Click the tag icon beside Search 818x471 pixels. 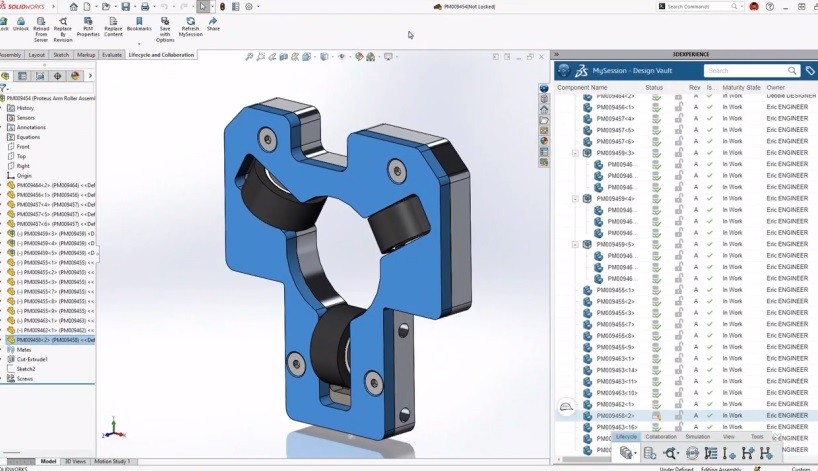tap(810, 70)
